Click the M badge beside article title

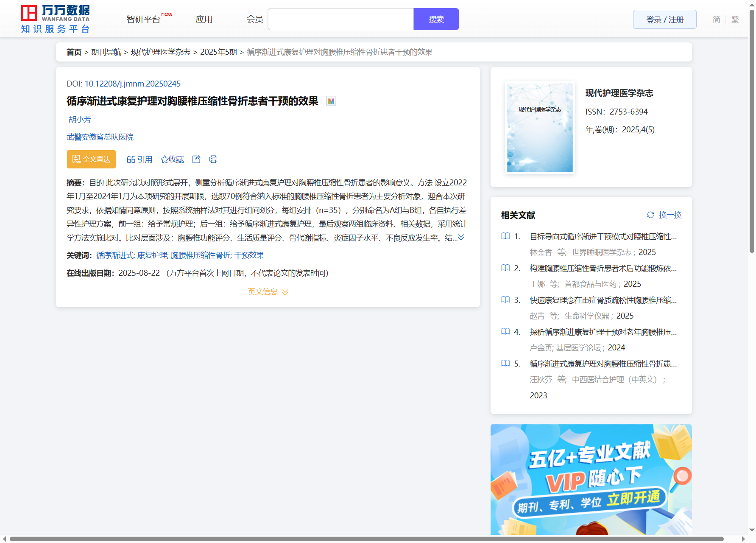tap(331, 101)
